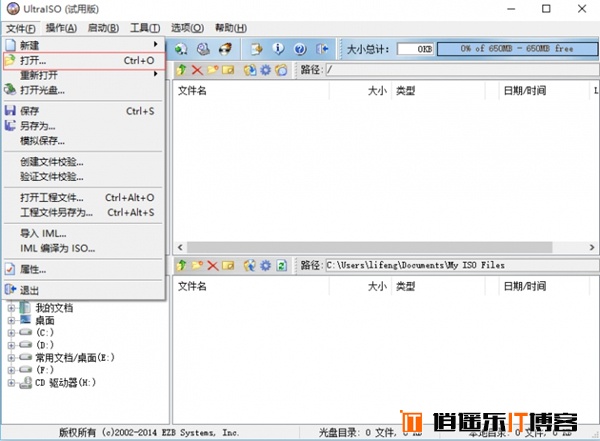This screenshot has height=441, width=600.
Task: Expand the (D:) drive node
Action: [x=11, y=345]
